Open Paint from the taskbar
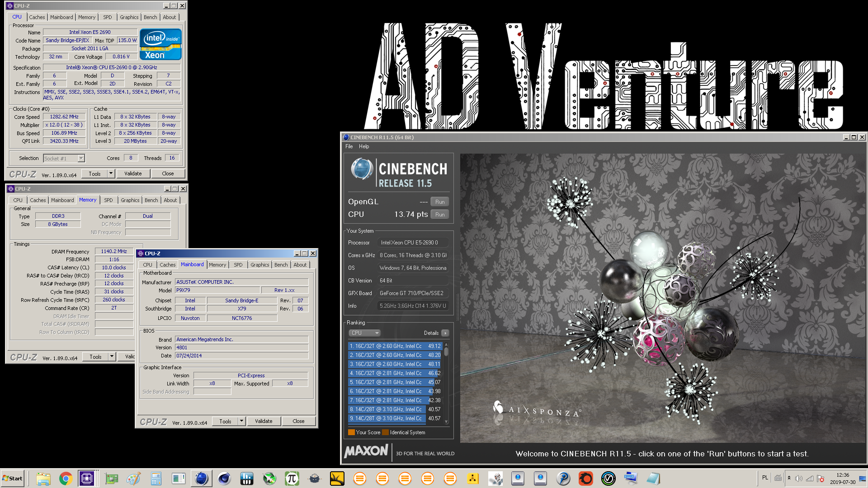This screenshot has height=488, width=868. (x=134, y=479)
